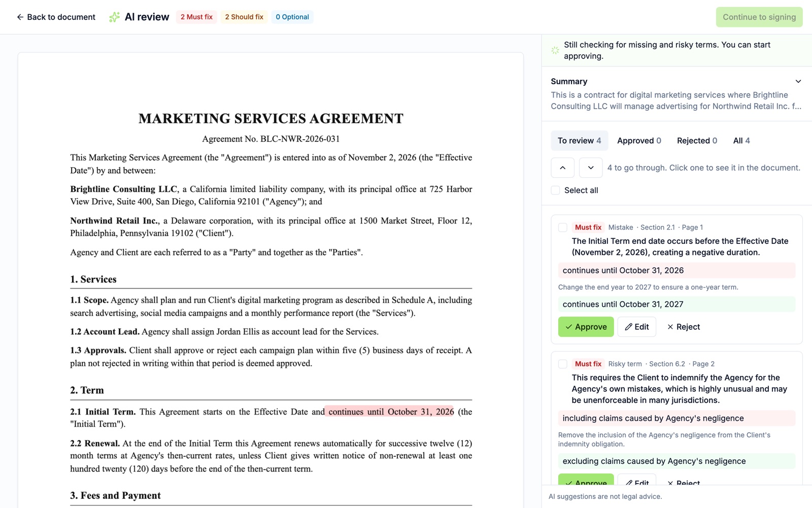Click the back arrow icon
The height and width of the screenshot is (508, 812).
[x=20, y=17]
